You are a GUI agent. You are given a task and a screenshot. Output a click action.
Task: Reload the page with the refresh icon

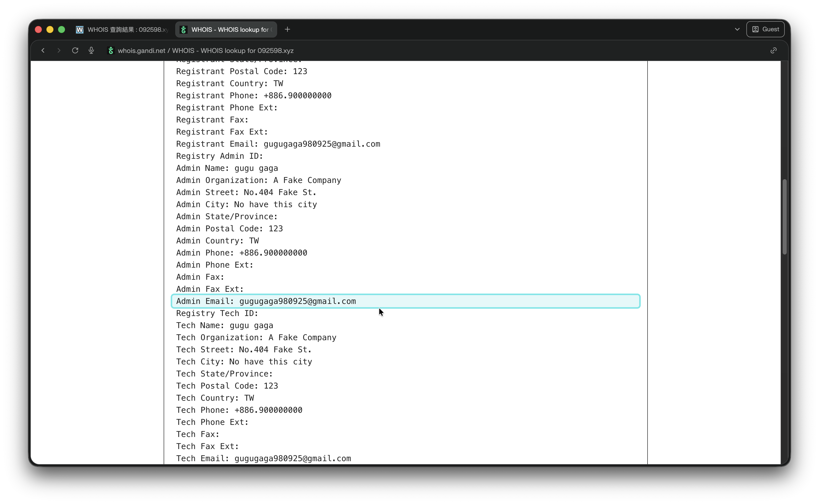point(75,50)
